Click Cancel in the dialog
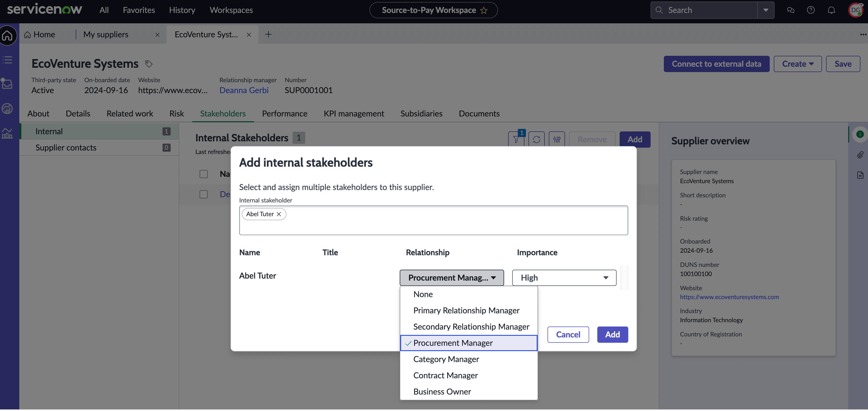Viewport: 868px width, 411px height. 568,335
